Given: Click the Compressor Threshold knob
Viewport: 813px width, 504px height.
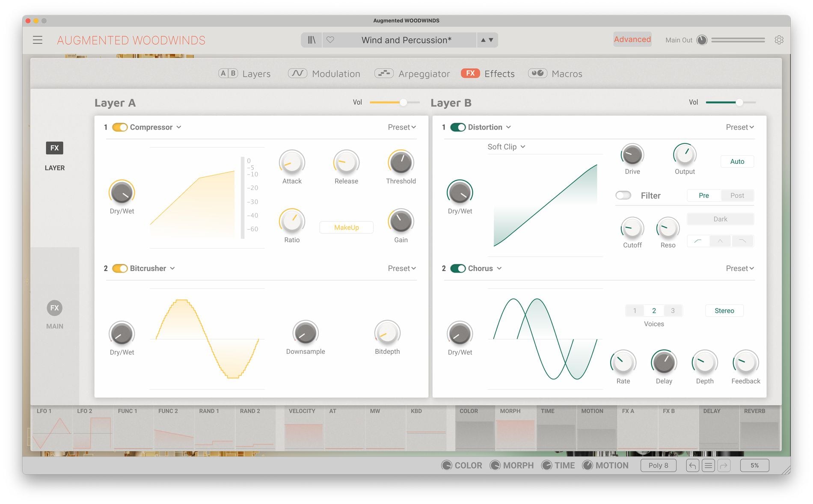Looking at the screenshot, I should pyautogui.click(x=401, y=163).
